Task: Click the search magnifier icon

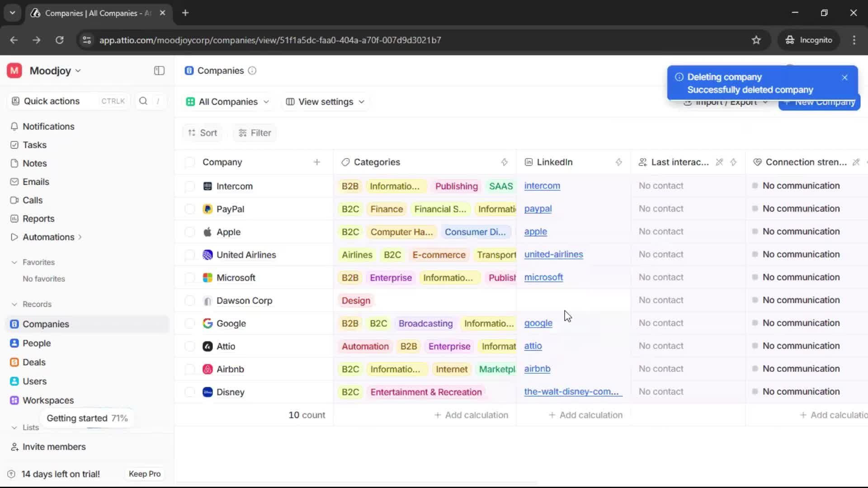Action: pyautogui.click(x=143, y=101)
